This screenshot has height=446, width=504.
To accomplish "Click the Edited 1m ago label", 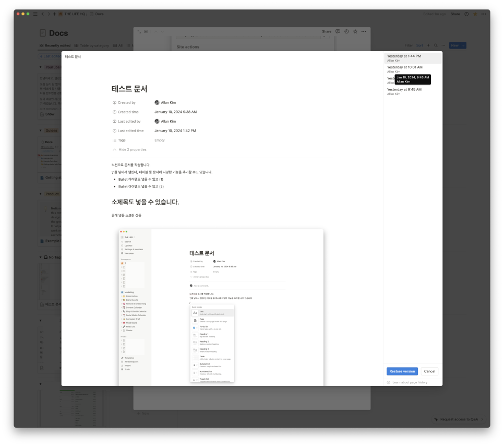I will tap(434, 14).
